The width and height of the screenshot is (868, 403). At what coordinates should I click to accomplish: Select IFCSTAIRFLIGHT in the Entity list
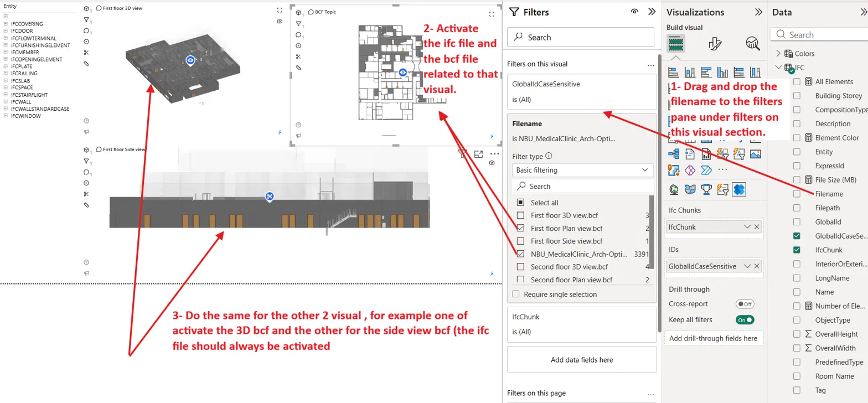(30, 95)
